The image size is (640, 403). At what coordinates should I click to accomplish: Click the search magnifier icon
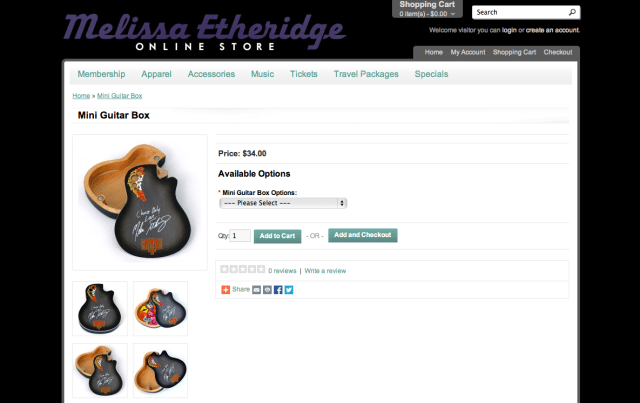pos(572,12)
